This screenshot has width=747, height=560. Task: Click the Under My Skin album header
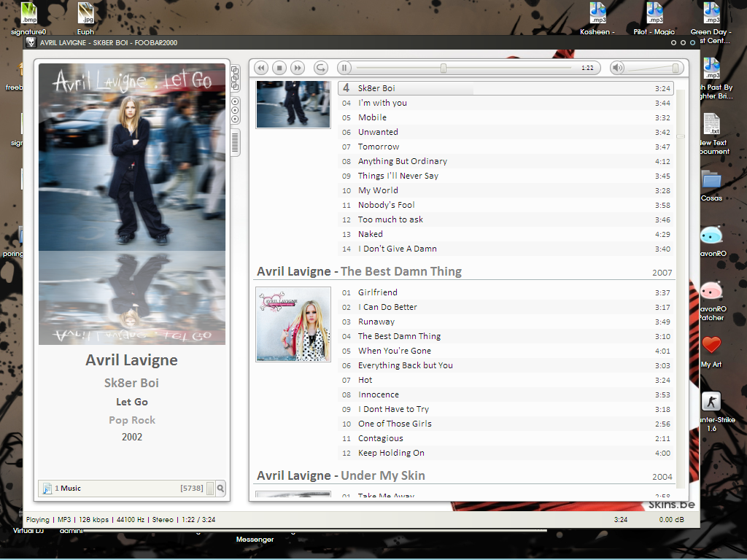[x=465, y=475]
